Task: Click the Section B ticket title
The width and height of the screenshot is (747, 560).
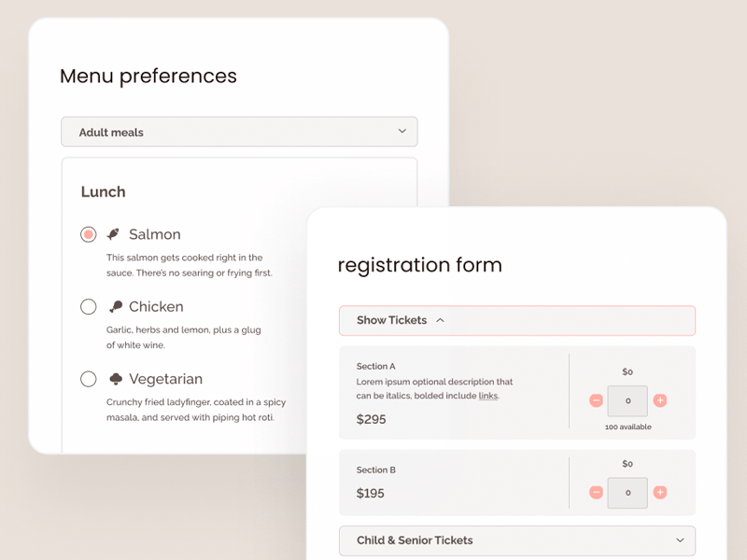Action: click(376, 469)
